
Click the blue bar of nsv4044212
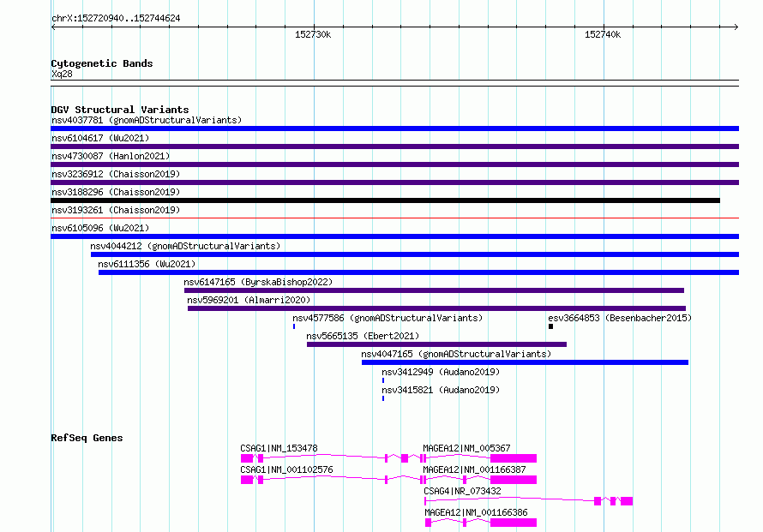click(x=415, y=254)
